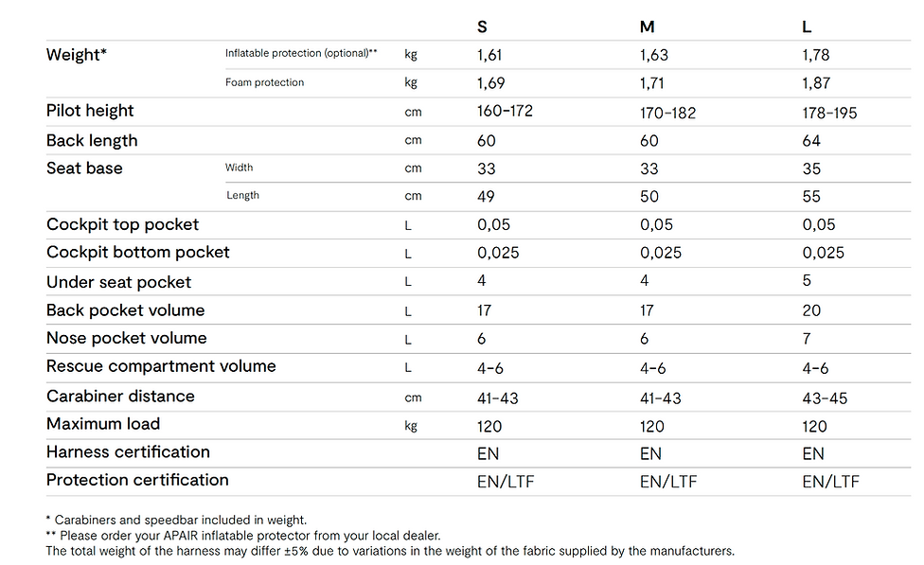Click the APAIR inflatable protector footnote

pos(243,535)
